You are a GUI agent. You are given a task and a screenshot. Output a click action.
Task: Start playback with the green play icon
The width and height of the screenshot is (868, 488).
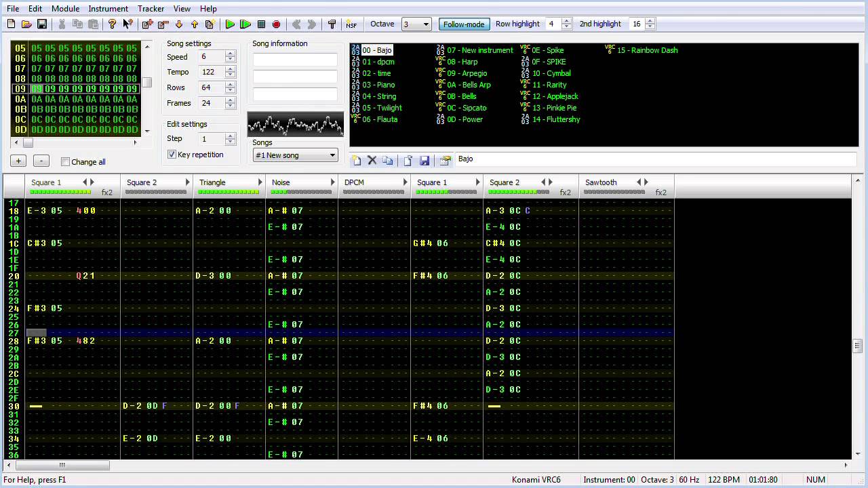(230, 24)
